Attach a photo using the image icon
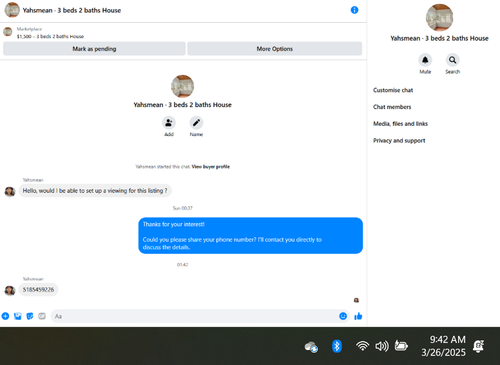Image resolution: width=500 pixels, height=365 pixels. pyautogui.click(x=18, y=316)
